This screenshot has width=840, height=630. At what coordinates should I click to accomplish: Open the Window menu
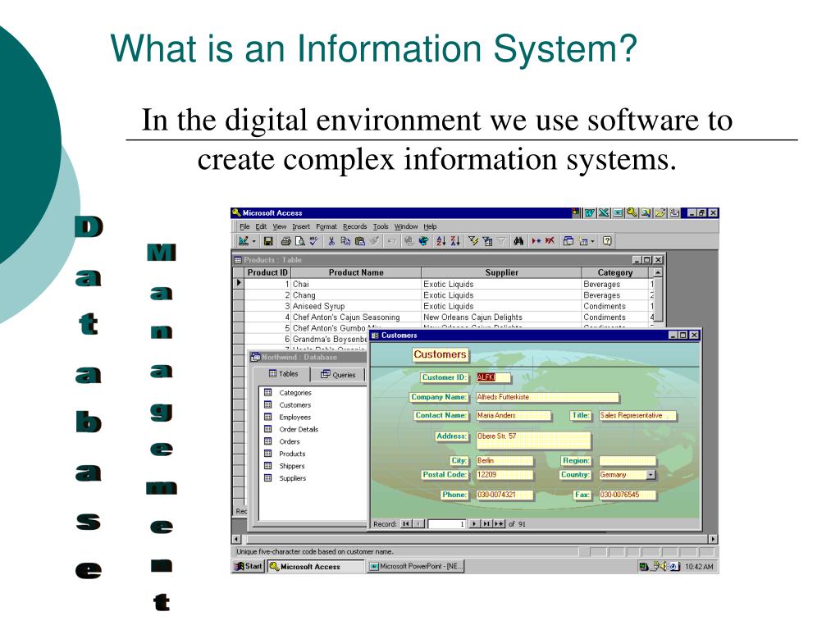coord(406,226)
